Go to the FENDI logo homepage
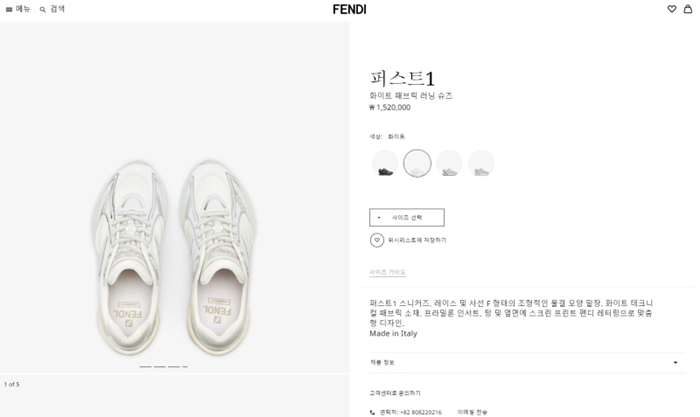Viewport: 700px width, 417px height. point(349,9)
